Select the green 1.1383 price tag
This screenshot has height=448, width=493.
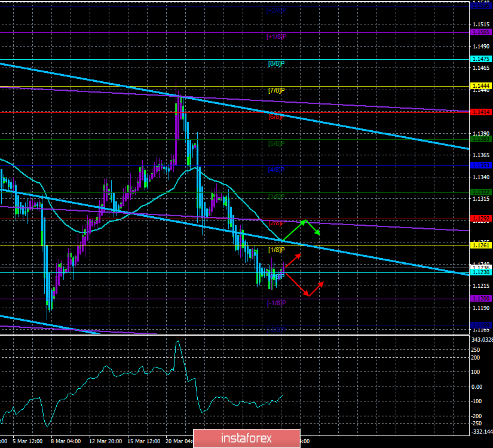481,139
